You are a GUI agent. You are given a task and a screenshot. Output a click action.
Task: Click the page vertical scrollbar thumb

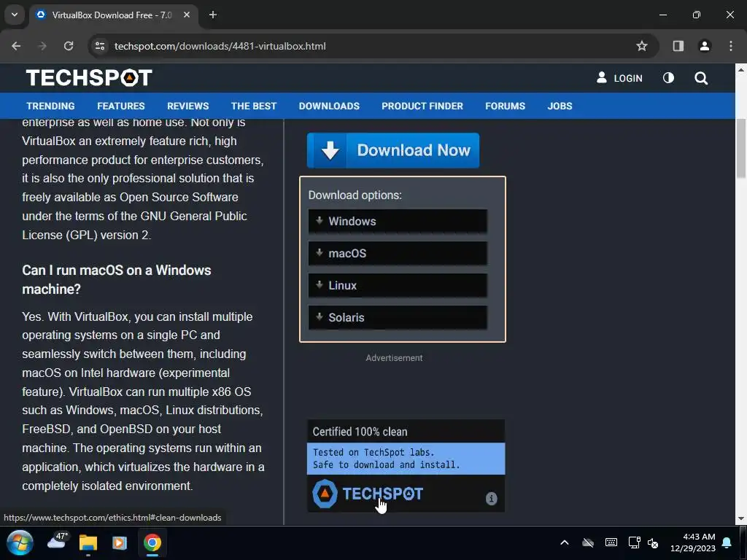(x=741, y=148)
